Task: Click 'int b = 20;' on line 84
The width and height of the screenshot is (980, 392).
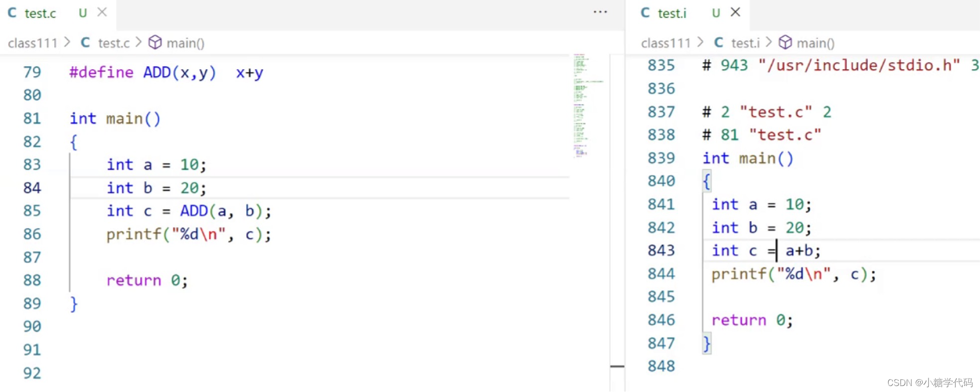Action: [x=157, y=188]
